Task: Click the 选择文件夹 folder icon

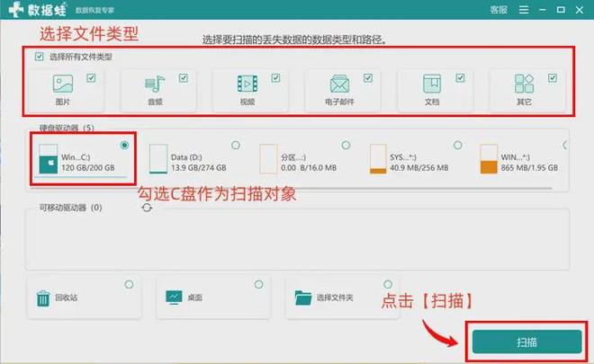Action: [x=302, y=297]
